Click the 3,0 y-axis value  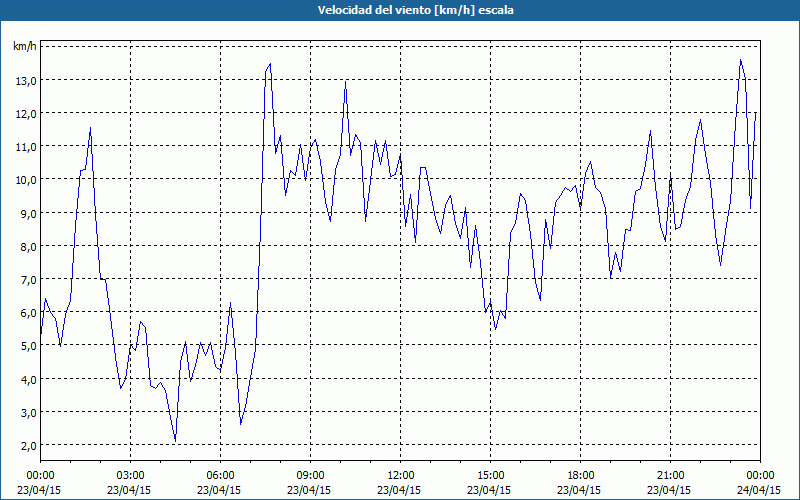(29, 413)
